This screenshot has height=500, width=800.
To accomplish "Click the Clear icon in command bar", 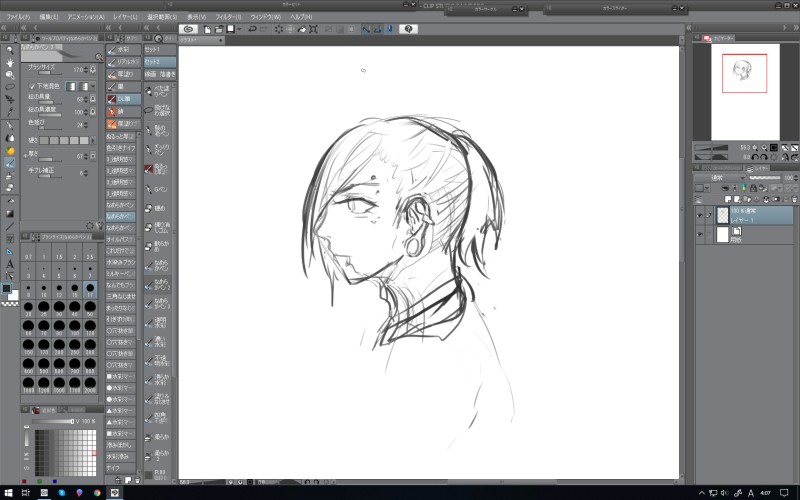I will [x=279, y=29].
